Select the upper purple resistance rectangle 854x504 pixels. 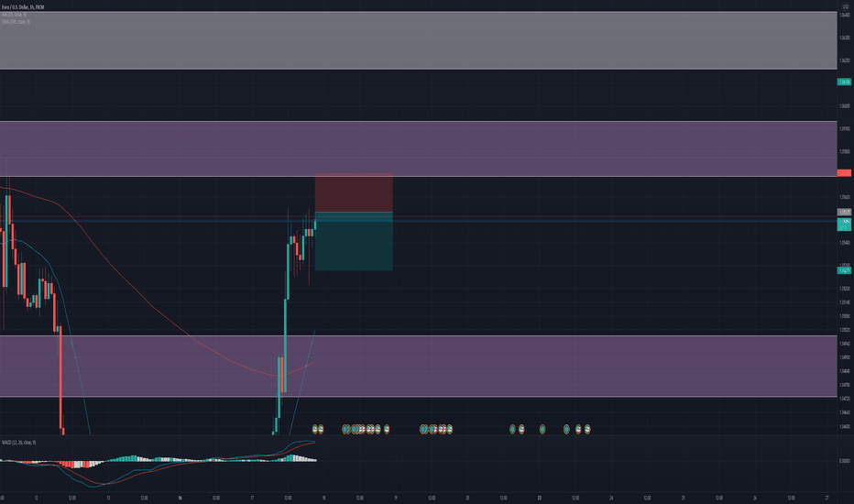(418, 148)
